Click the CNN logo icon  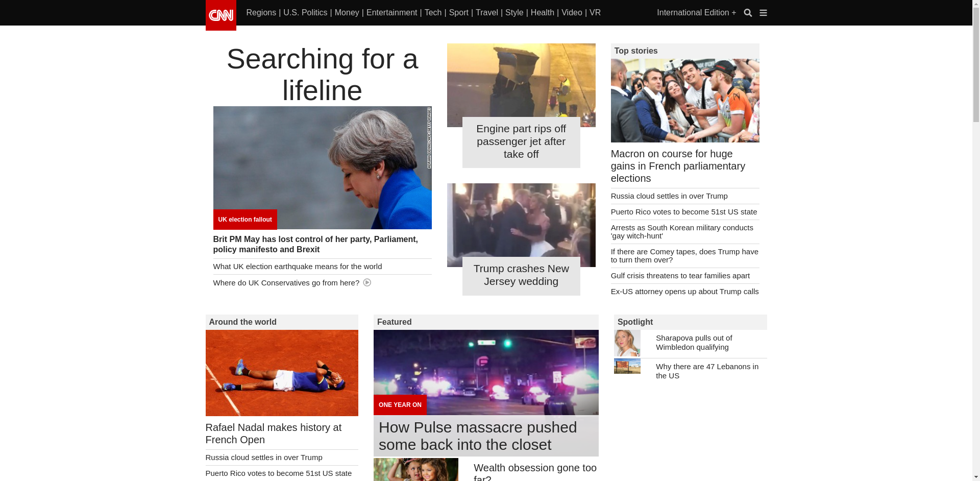pyautogui.click(x=220, y=15)
